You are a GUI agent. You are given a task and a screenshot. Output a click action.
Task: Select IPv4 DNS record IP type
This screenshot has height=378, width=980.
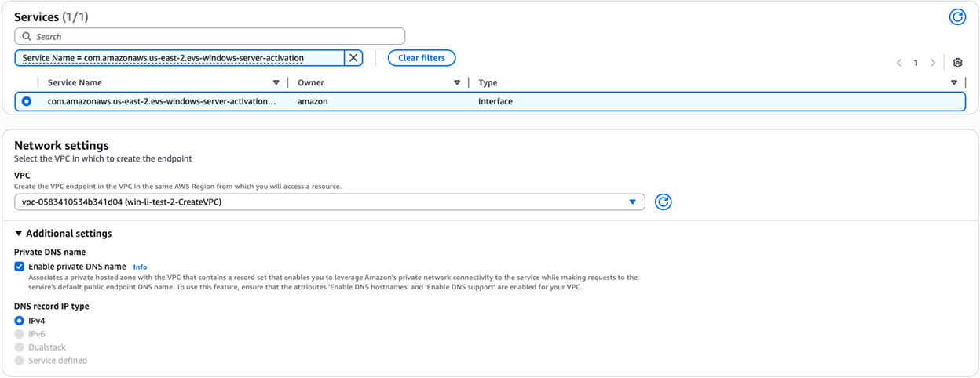[20, 321]
